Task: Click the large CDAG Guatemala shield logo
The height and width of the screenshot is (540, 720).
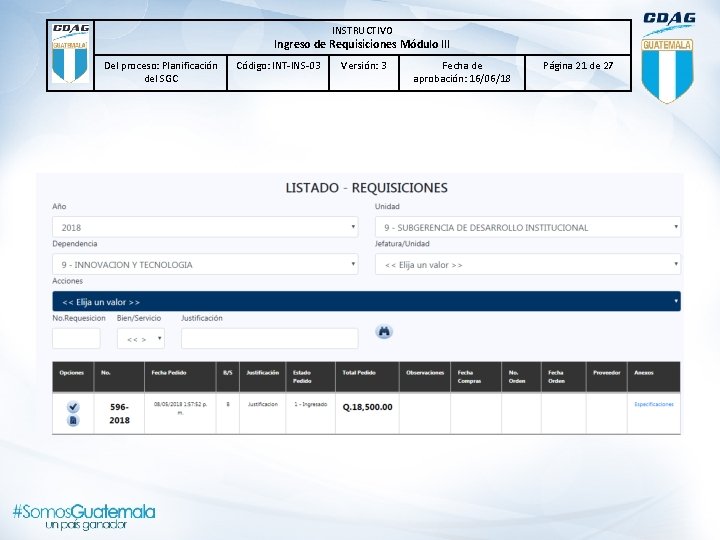Action: pos(668,57)
